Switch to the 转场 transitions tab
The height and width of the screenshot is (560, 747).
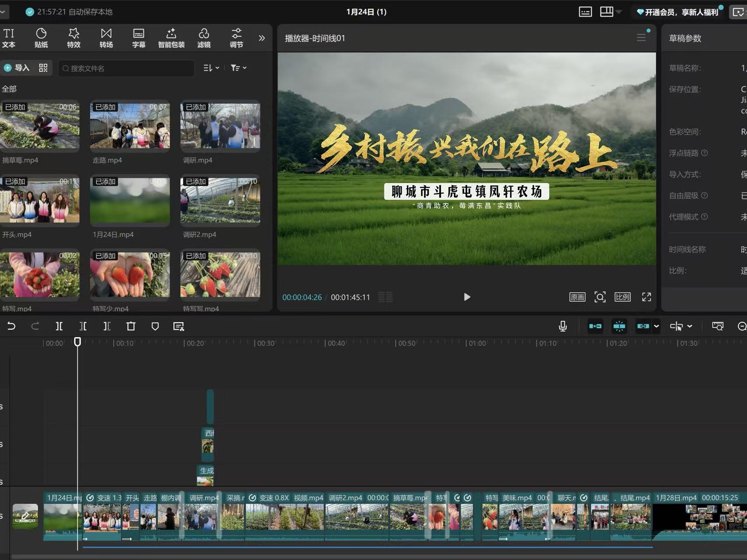click(x=106, y=38)
